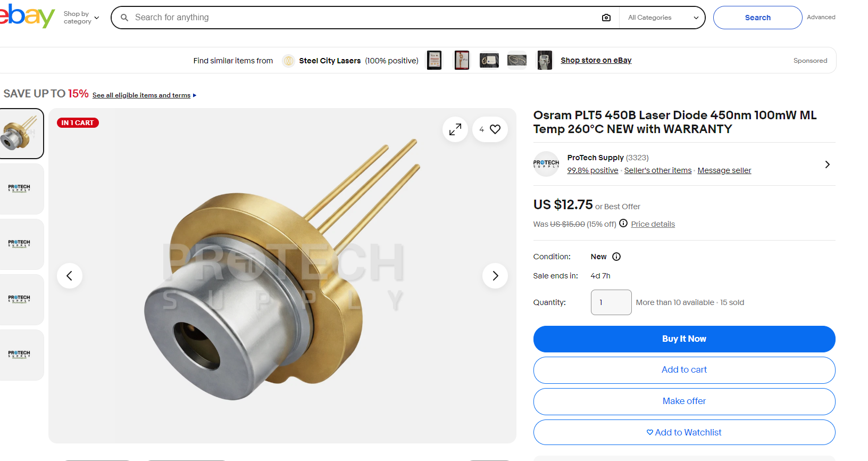868x461 pixels.
Task: Click the Add to cart button
Action: point(684,370)
